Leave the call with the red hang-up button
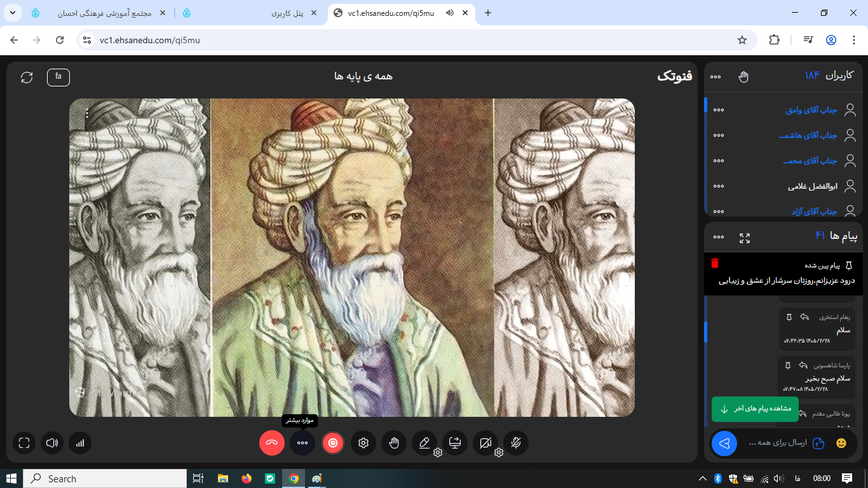Image resolution: width=868 pixels, height=488 pixels. click(272, 443)
